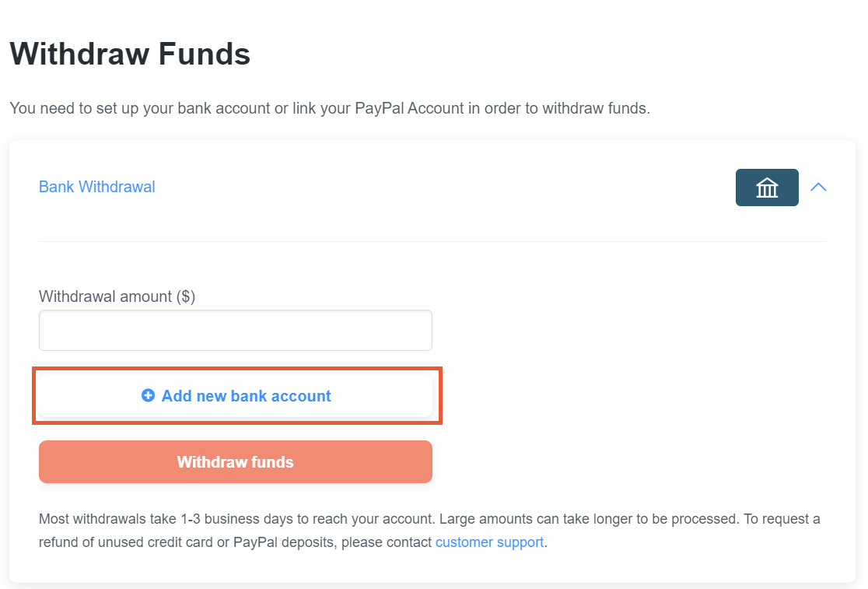Collapse the Bank Withdrawal section chevron

click(x=818, y=187)
